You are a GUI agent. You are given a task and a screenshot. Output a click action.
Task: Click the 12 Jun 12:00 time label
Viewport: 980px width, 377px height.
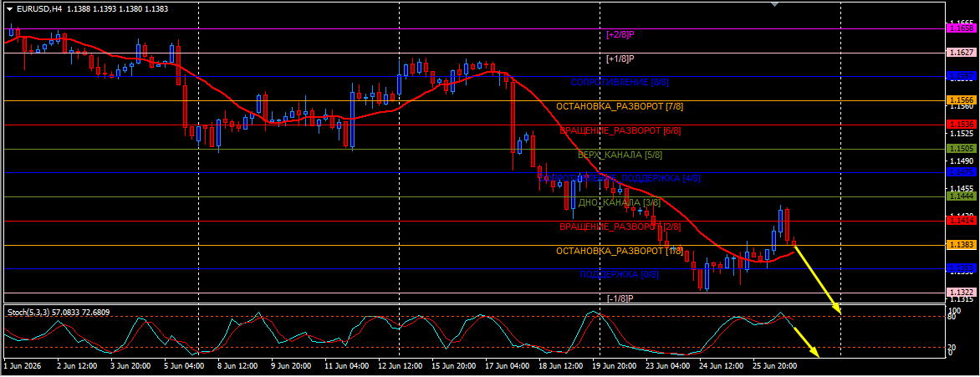[400, 364]
